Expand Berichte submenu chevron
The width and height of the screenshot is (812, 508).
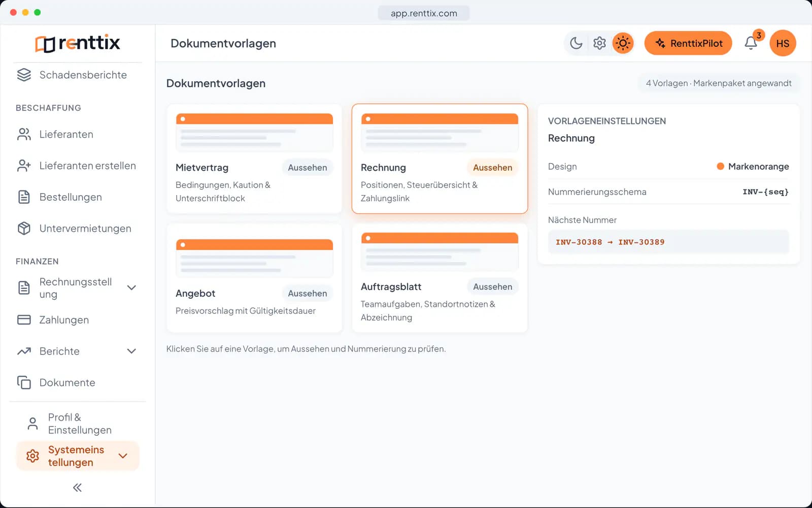click(x=131, y=351)
